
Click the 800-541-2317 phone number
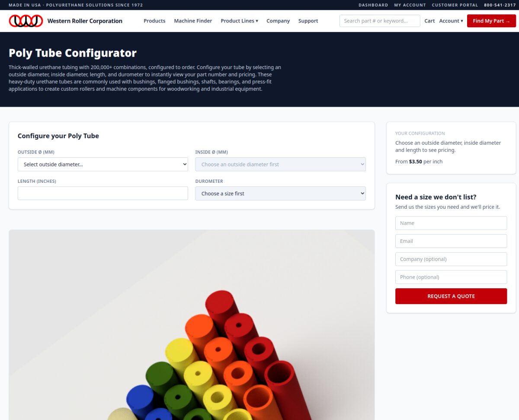pyautogui.click(x=500, y=5)
